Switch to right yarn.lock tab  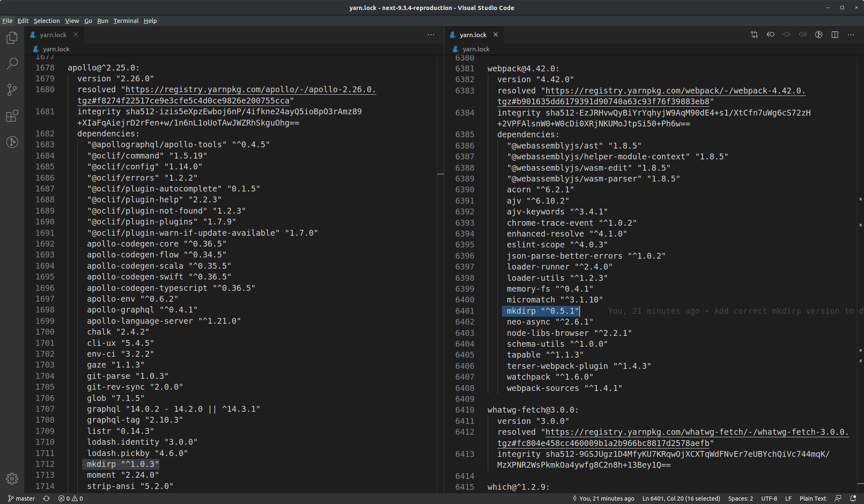pyautogui.click(x=473, y=35)
